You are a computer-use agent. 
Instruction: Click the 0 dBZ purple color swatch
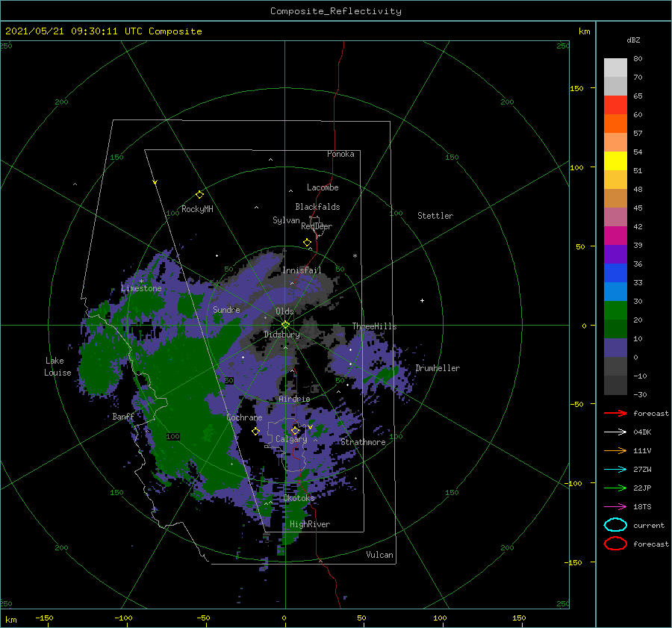click(615, 347)
